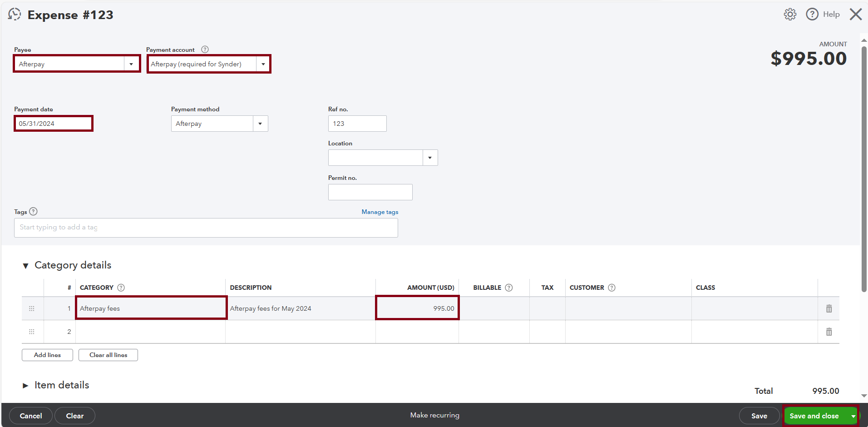868x427 pixels.
Task: Show help tooltip for Billable column
Action: 509,288
